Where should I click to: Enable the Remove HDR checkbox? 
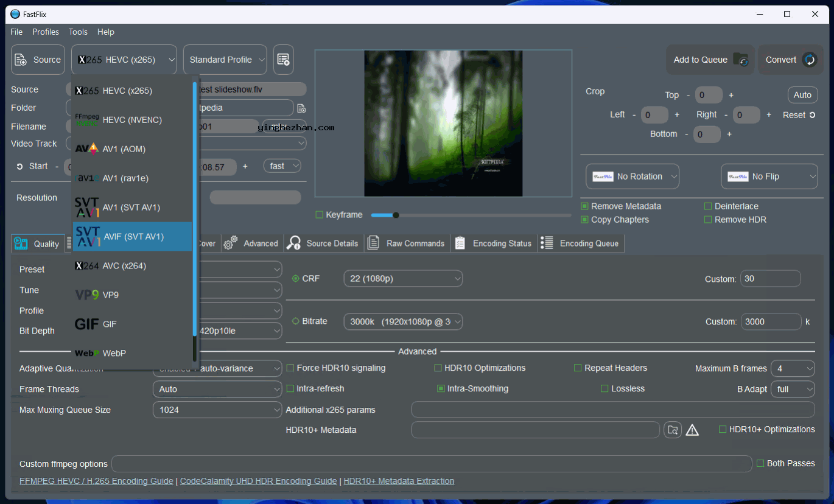click(x=708, y=220)
